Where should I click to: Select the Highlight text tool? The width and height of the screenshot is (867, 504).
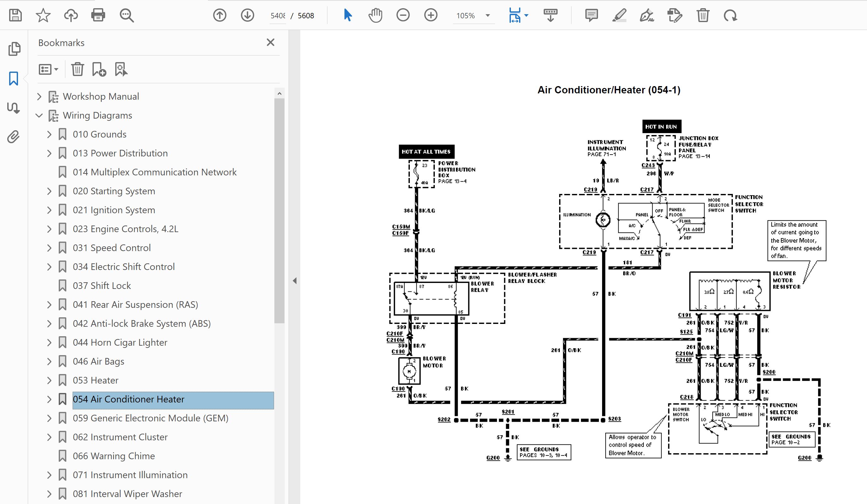pyautogui.click(x=619, y=15)
